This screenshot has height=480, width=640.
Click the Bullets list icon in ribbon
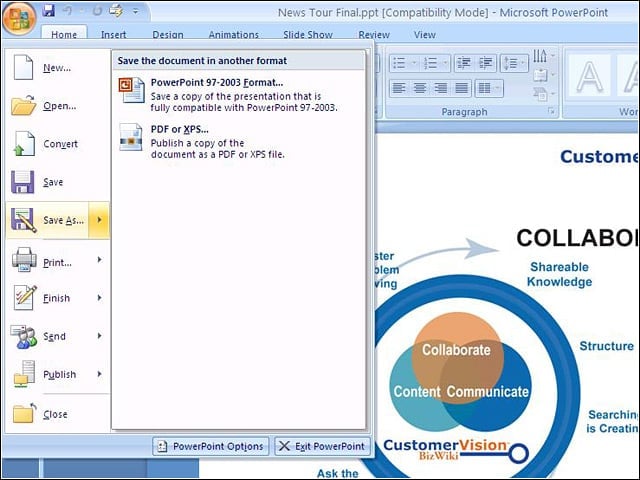[399, 63]
